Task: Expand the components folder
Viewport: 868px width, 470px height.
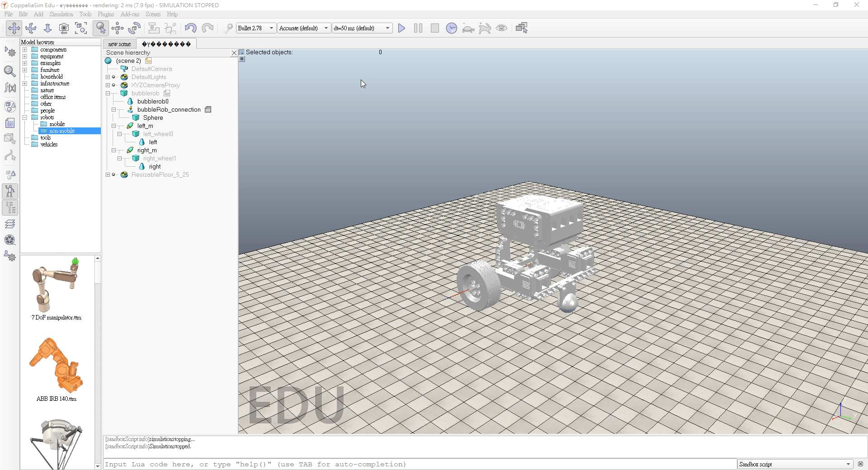Action: point(25,50)
